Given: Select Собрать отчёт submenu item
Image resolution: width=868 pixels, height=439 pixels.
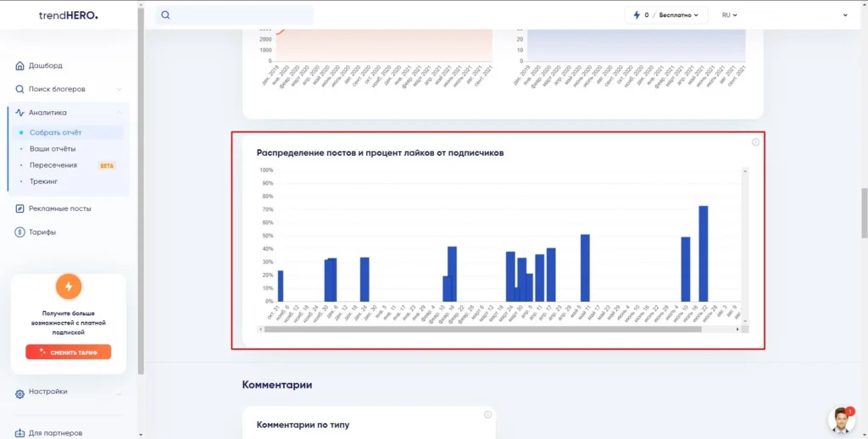Looking at the screenshot, I should pos(55,132).
